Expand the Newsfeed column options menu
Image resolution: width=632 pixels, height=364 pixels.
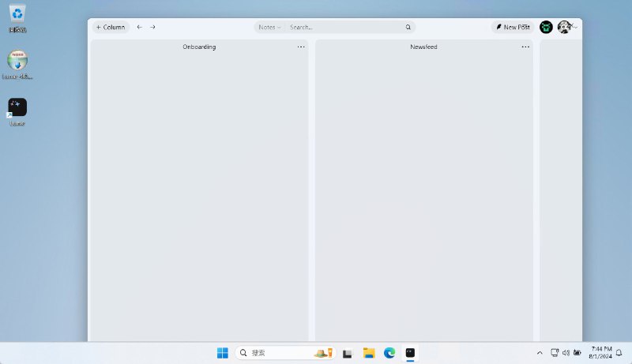coord(525,47)
